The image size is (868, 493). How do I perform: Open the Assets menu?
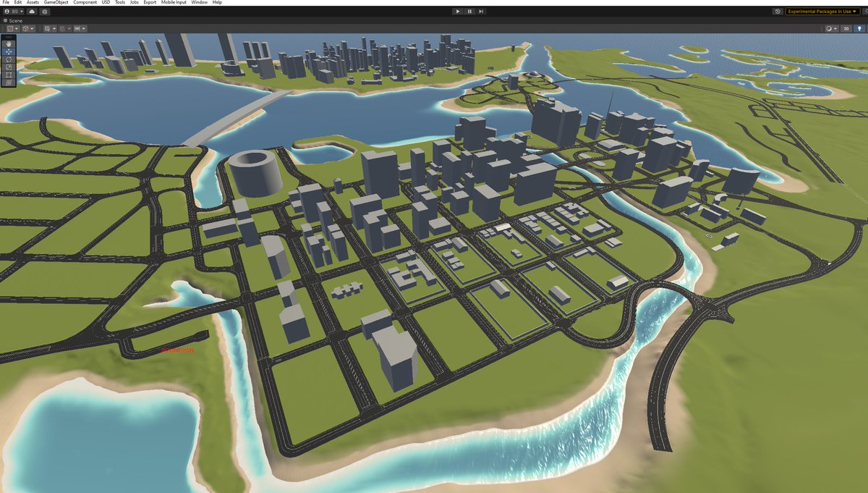[33, 3]
